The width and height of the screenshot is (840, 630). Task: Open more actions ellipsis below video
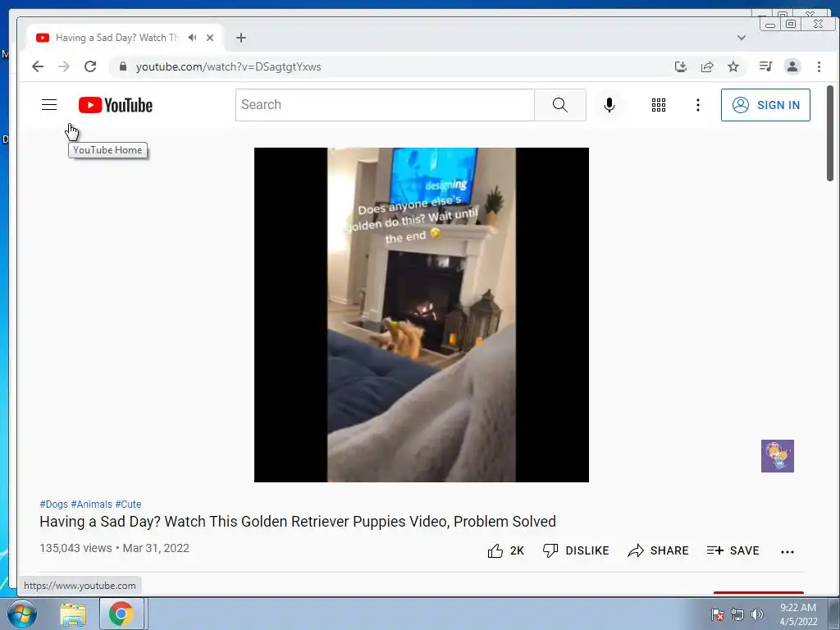click(x=787, y=552)
